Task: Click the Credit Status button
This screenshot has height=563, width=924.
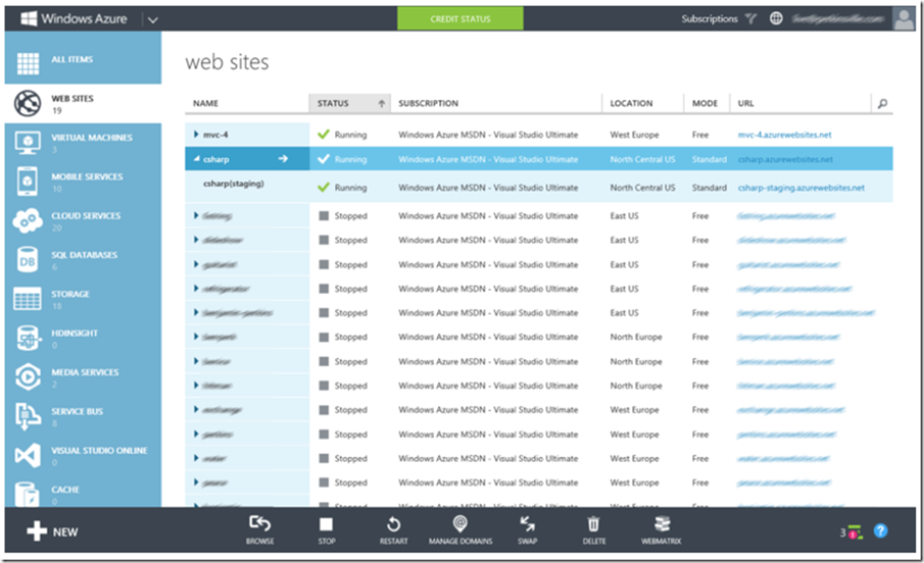Action: (460, 18)
